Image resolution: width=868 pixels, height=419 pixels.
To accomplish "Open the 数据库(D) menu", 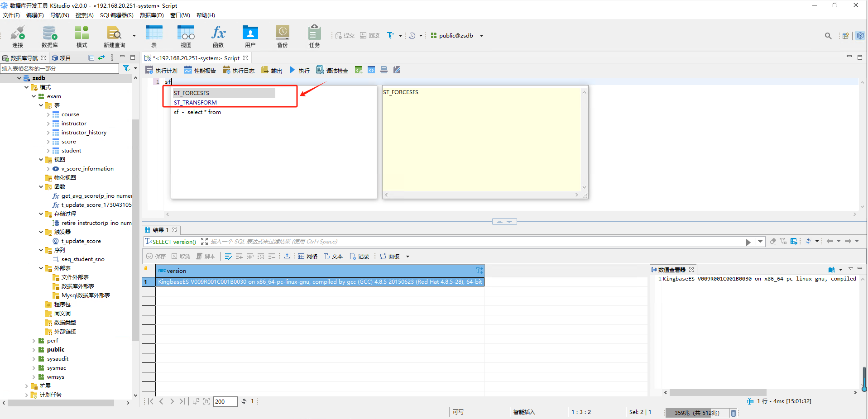I will click(152, 15).
